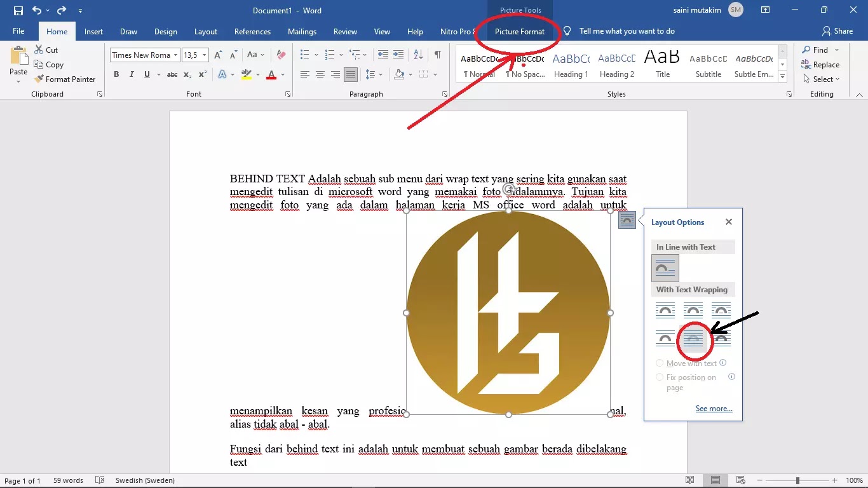The width and height of the screenshot is (868, 488).
Task: Click the Shading paint bucket icon
Action: [x=399, y=74]
